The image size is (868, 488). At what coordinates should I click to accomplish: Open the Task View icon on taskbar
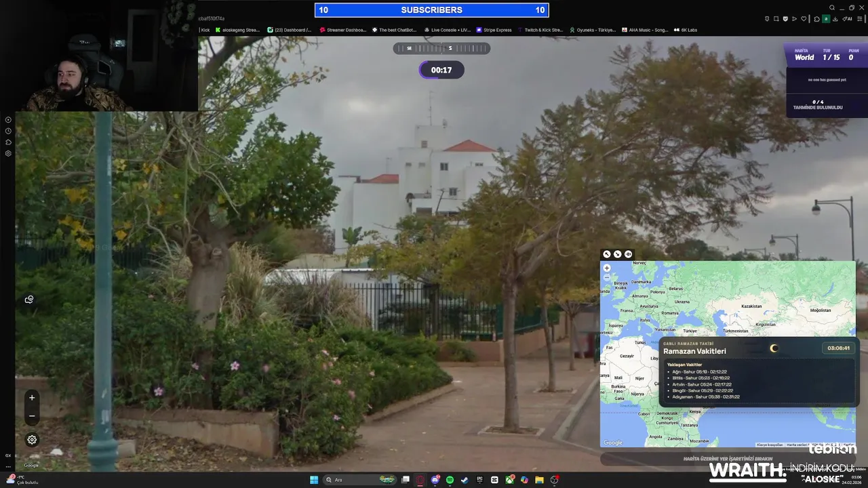(x=406, y=480)
